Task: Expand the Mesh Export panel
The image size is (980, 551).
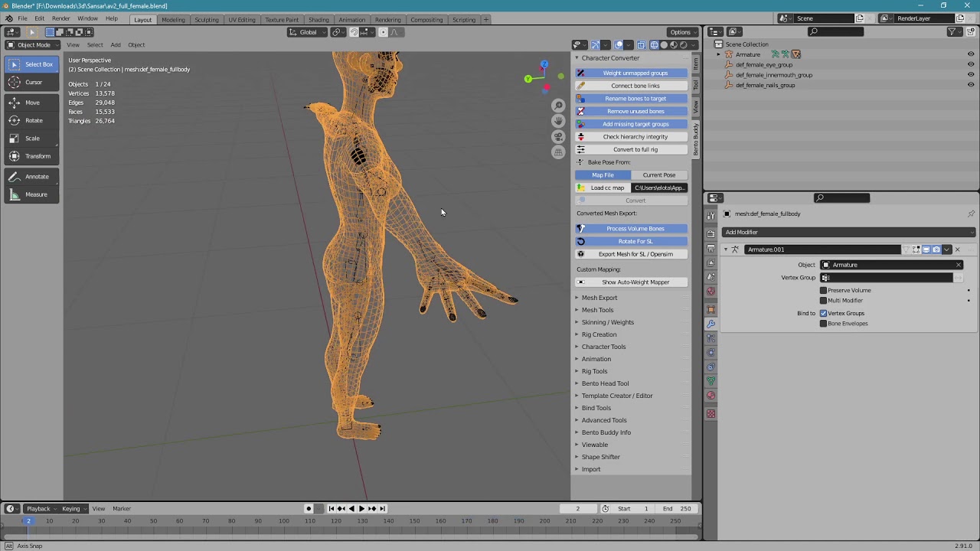Action: 599,298
